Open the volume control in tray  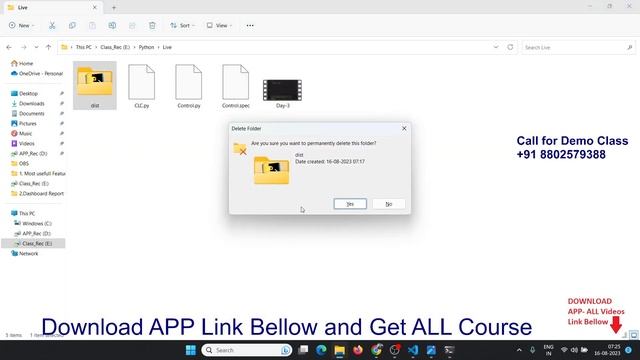pos(574,350)
